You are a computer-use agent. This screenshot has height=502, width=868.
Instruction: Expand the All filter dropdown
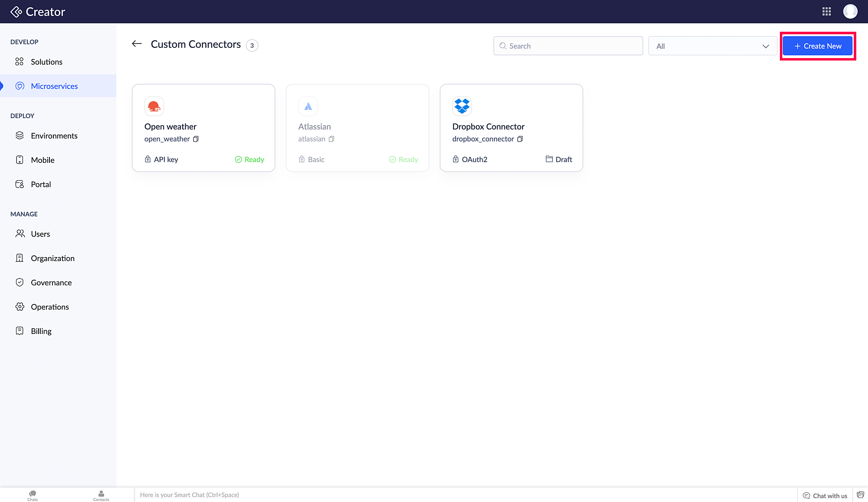coord(712,46)
